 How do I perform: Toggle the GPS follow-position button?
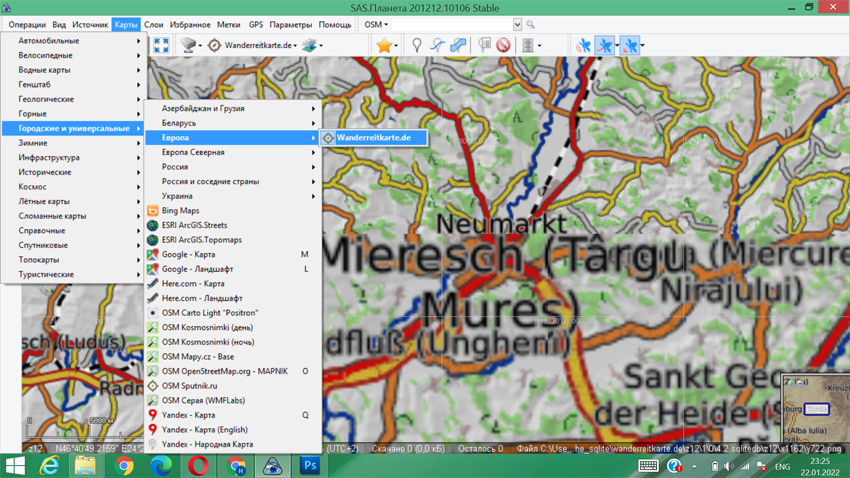point(629,45)
